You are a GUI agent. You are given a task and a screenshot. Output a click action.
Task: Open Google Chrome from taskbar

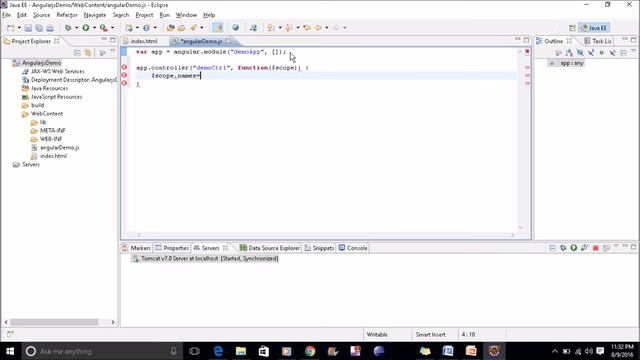(x=310, y=351)
